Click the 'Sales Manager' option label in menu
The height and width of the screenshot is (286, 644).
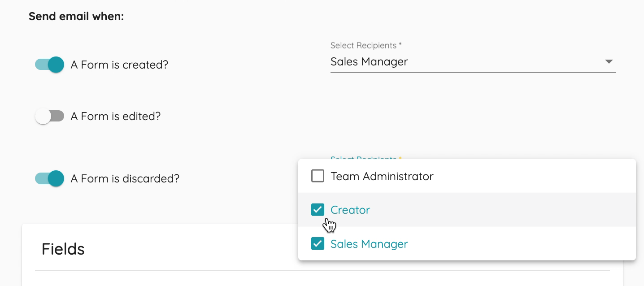pos(369,244)
